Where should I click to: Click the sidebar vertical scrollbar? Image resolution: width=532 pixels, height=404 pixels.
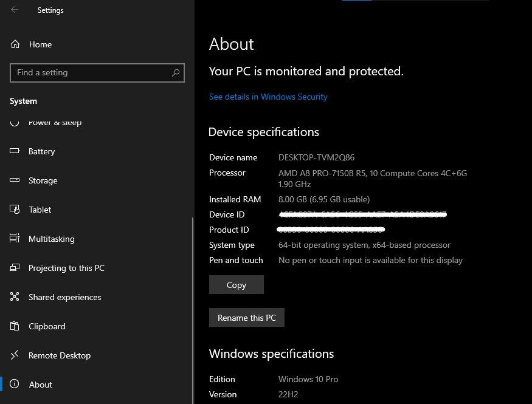(193, 304)
